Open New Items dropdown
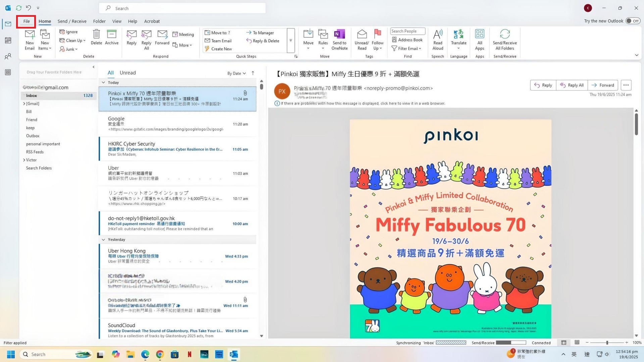Screen dimensions: 644x362 45,40
